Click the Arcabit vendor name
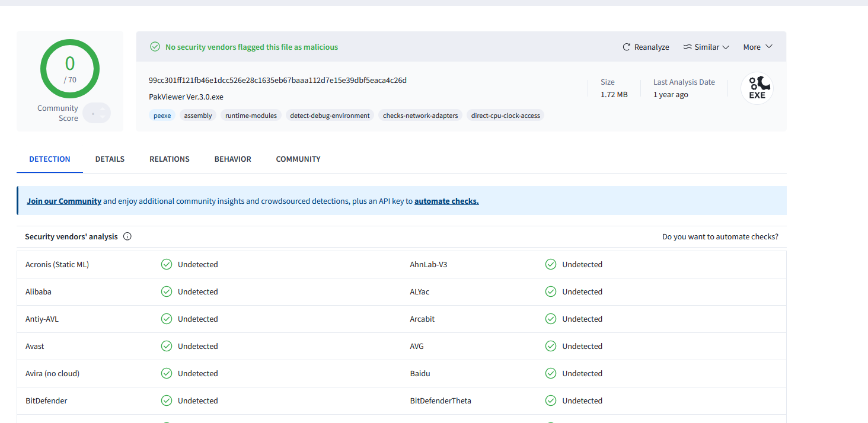 [x=422, y=319]
